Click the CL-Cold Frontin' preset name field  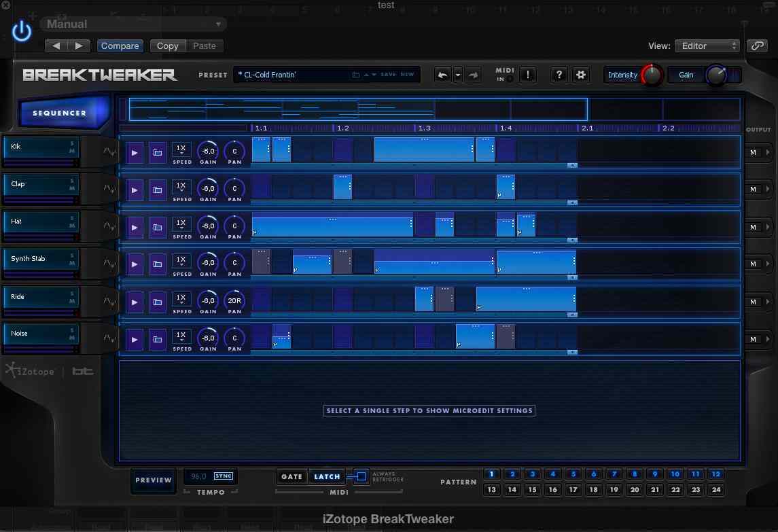(x=293, y=75)
